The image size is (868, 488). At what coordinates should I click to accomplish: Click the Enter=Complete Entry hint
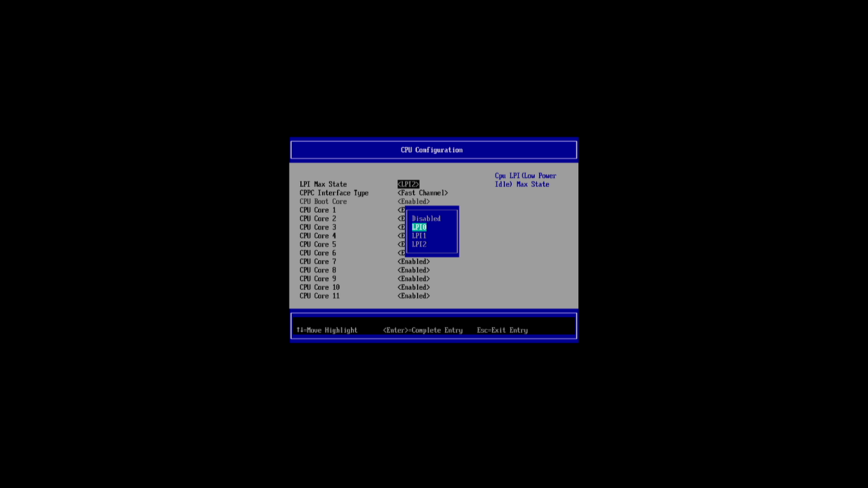(423, 330)
